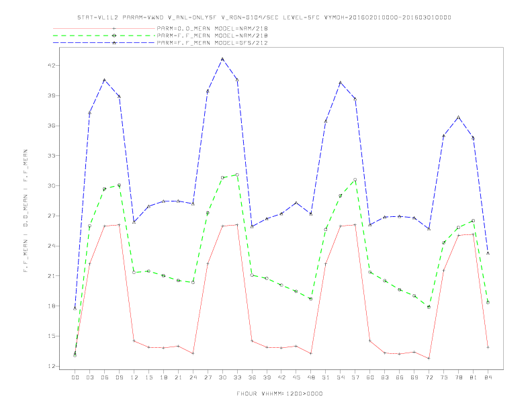Click the y-axis tick label 12
This screenshot has width=532, height=411.
point(51,366)
